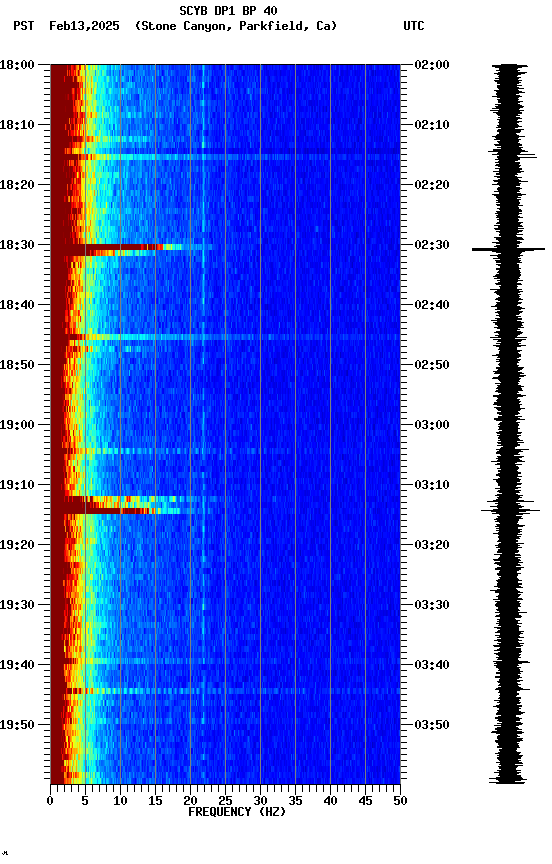
Task: Click the '18:50' PST time label
Action: click(x=17, y=365)
